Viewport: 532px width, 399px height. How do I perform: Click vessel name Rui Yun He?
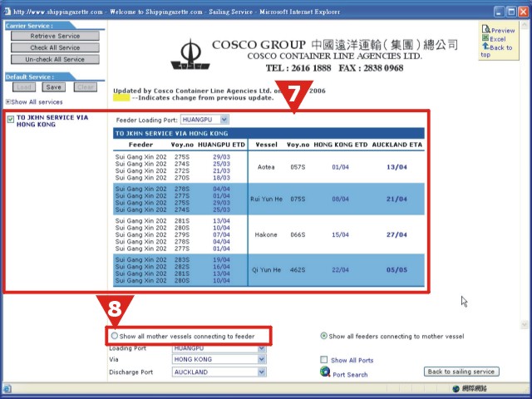coord(266,199)
